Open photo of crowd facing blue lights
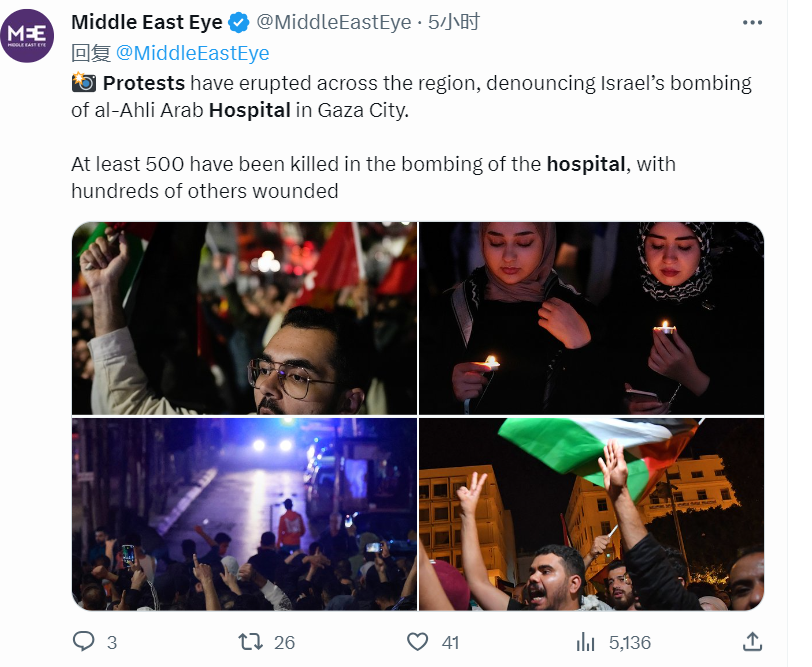This screenshot has width=812, height=667. coord(244,514)
